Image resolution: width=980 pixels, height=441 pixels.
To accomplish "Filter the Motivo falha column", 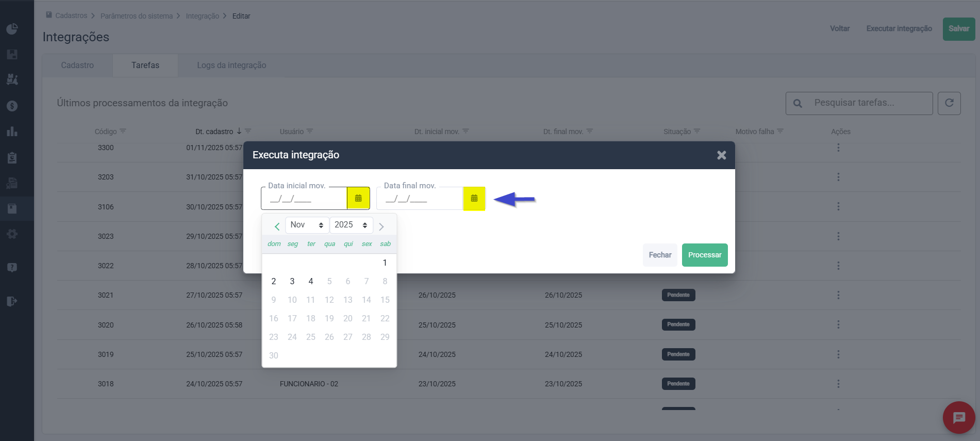I will click(x=780, y=131).
